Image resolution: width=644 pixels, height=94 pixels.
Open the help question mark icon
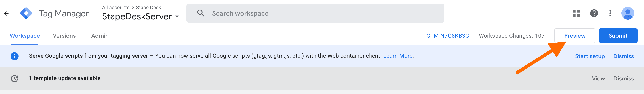[x=594, y=13]
